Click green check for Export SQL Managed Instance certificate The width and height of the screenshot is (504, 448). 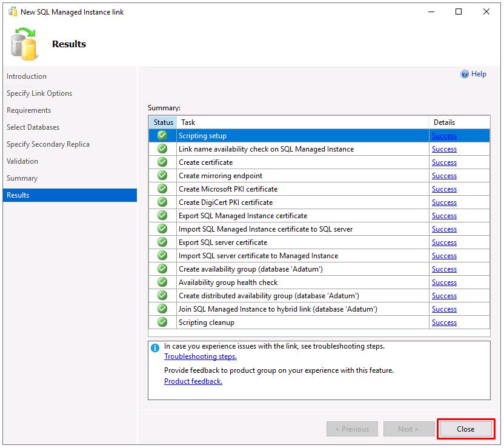point(162,215)
